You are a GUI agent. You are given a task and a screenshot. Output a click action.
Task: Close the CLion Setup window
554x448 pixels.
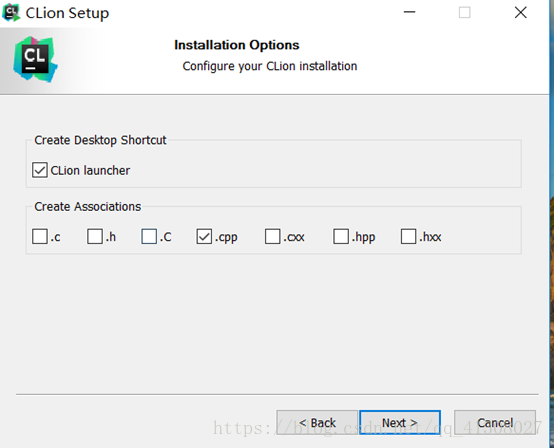pos(520,12)
